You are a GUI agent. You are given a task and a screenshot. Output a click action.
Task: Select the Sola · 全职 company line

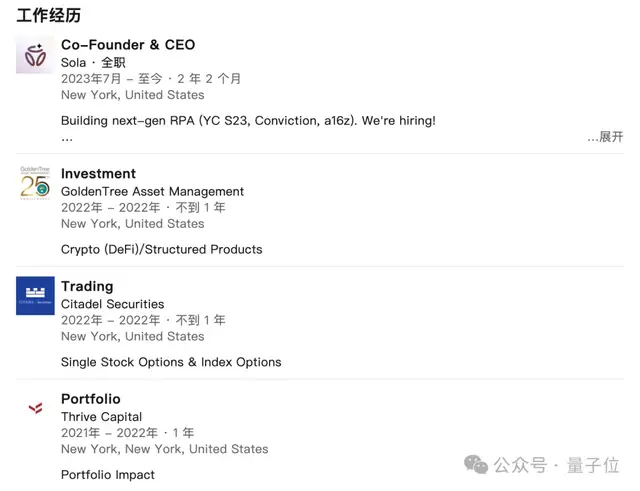[93, 62]
